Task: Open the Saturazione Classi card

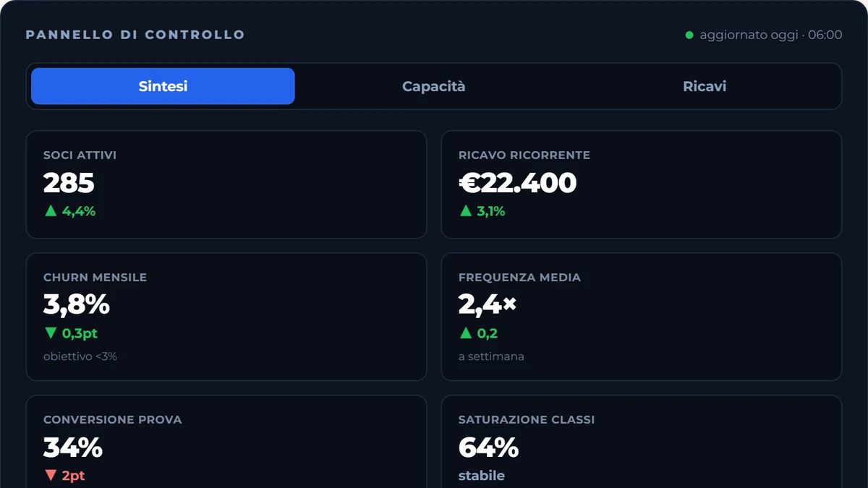Action: (x=642, y=442)
